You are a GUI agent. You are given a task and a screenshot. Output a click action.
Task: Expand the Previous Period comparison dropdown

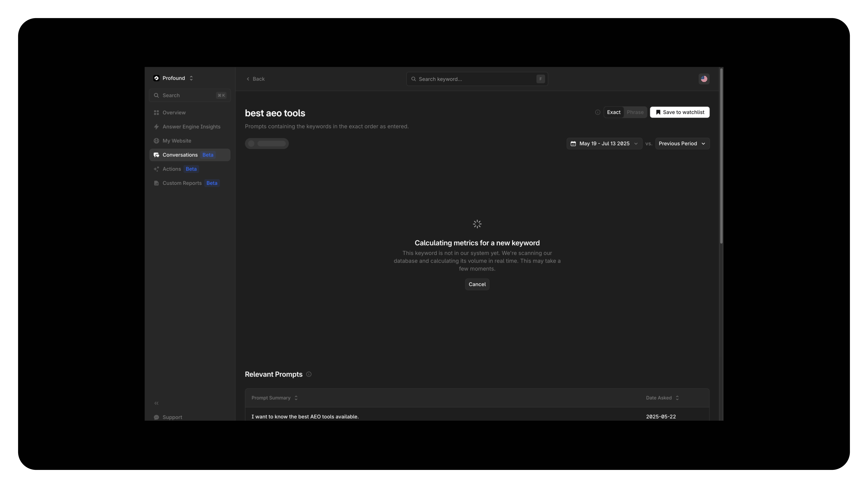click(682, 143)
